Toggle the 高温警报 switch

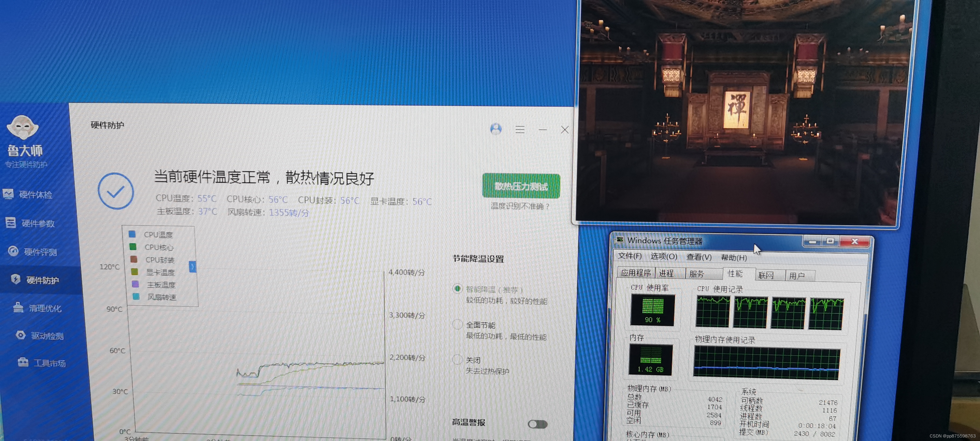(x=537, y=424)
